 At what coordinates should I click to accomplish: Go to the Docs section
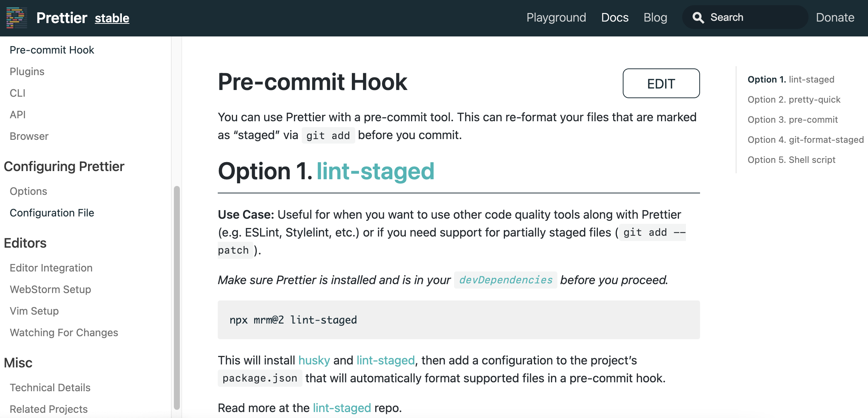615,17
